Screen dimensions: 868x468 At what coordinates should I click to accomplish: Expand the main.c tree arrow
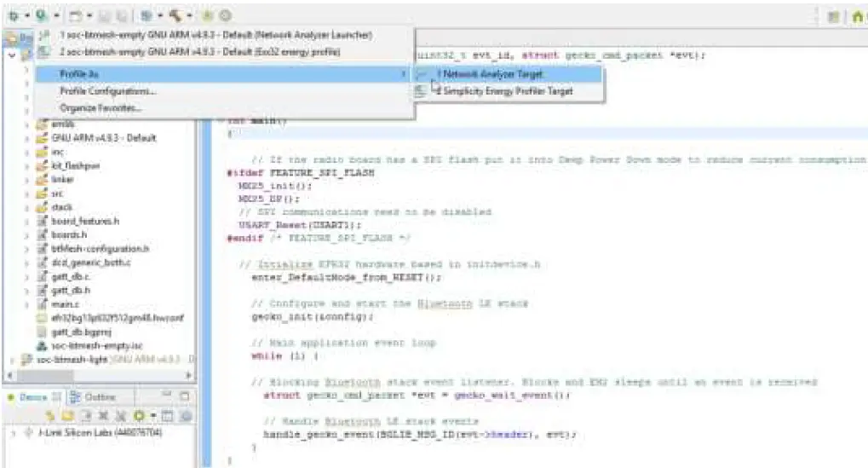click(x=26, y=304)
